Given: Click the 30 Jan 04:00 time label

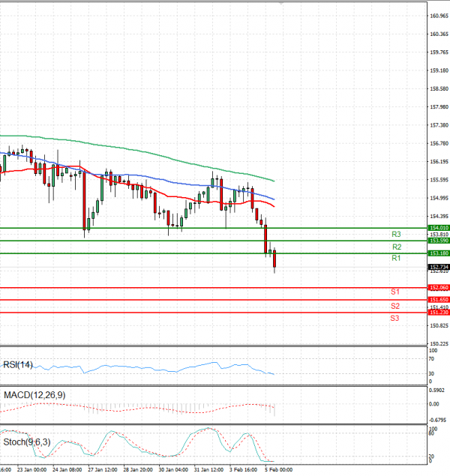Looking at the screenshot, I should (x=173, y=469).
